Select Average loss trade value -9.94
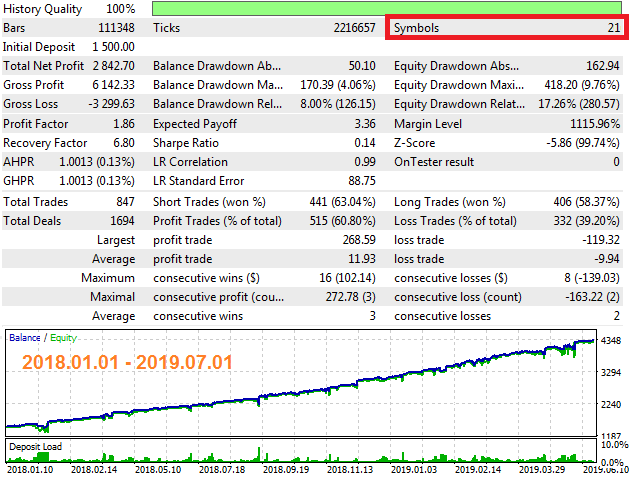Screen dimensions: 640x480 [x=607, y=259]
